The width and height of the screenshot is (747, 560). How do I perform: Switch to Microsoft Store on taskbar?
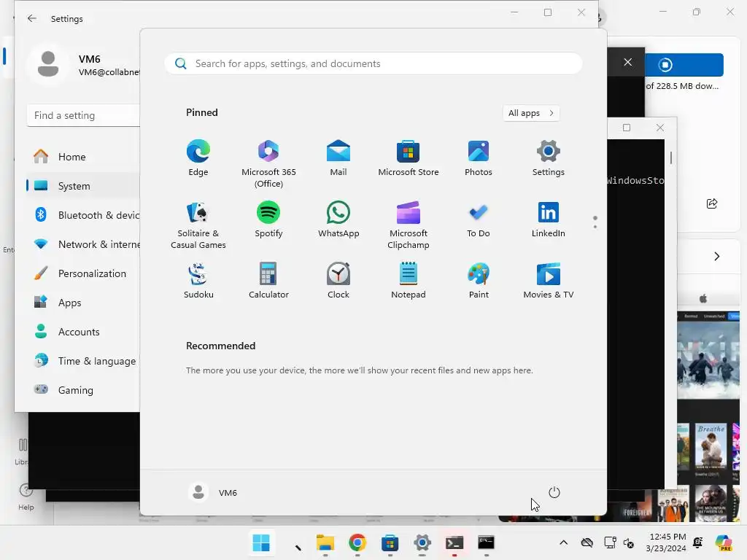tap(390, 542)
